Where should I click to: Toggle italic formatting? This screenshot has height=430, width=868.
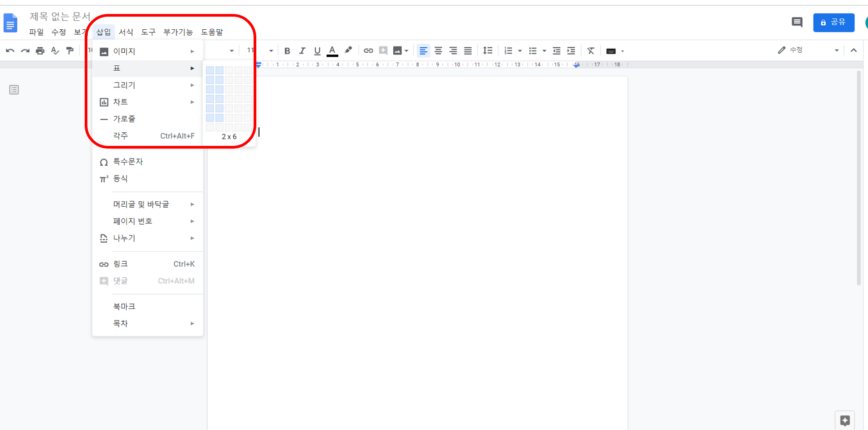302,51
